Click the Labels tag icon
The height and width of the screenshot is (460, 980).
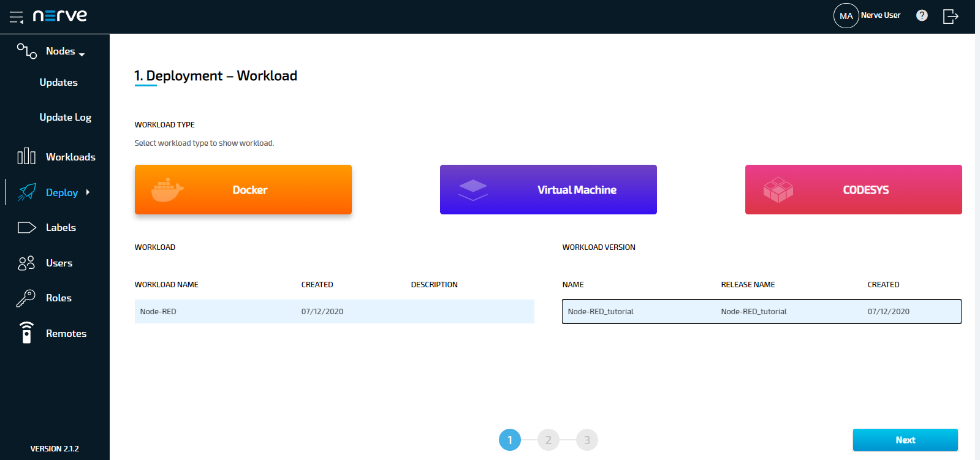pyautogui.click(x=26, y=228)
